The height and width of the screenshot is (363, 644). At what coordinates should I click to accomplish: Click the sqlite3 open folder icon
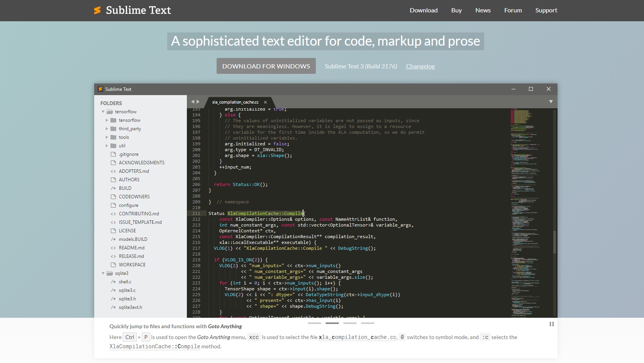coord(110,273)
